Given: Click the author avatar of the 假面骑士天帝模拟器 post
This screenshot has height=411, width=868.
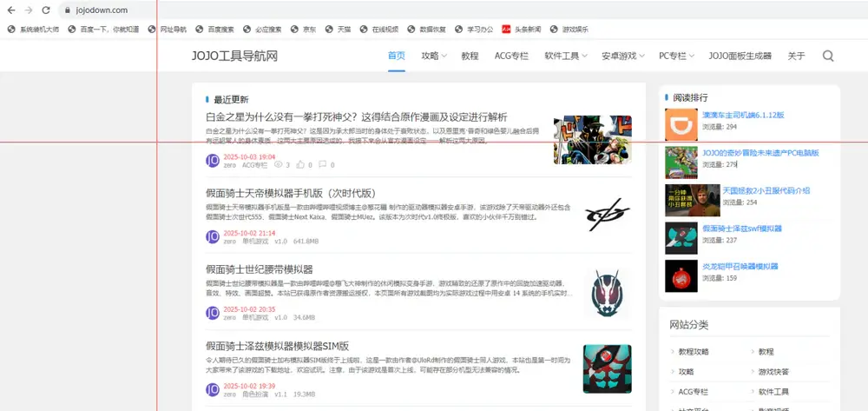Looking at the screenshot, I should [x=213, y=237].
